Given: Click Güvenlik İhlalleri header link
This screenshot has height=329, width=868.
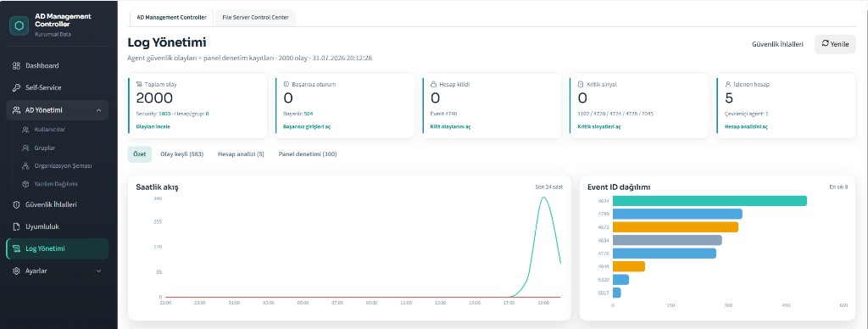Looking at the screenshot, I should (777, 44).
